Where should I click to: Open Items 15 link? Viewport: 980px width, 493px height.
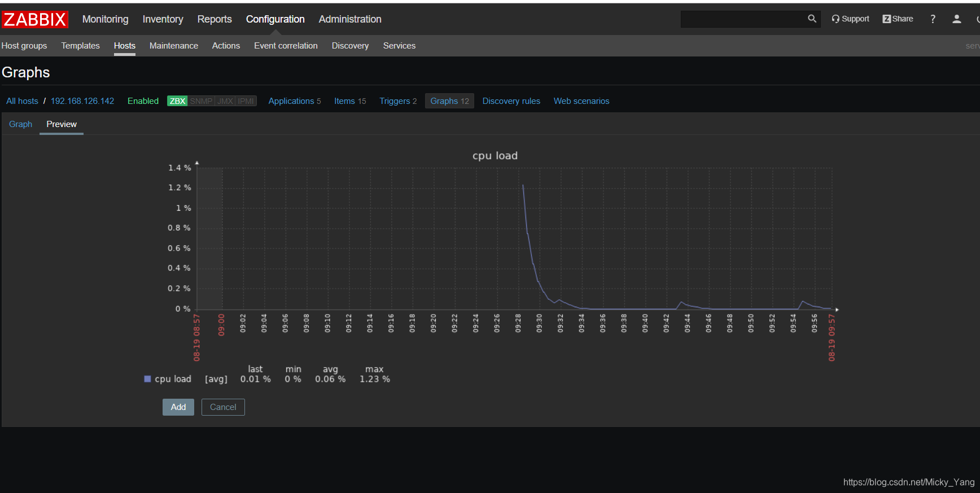[x=350, y=101]
